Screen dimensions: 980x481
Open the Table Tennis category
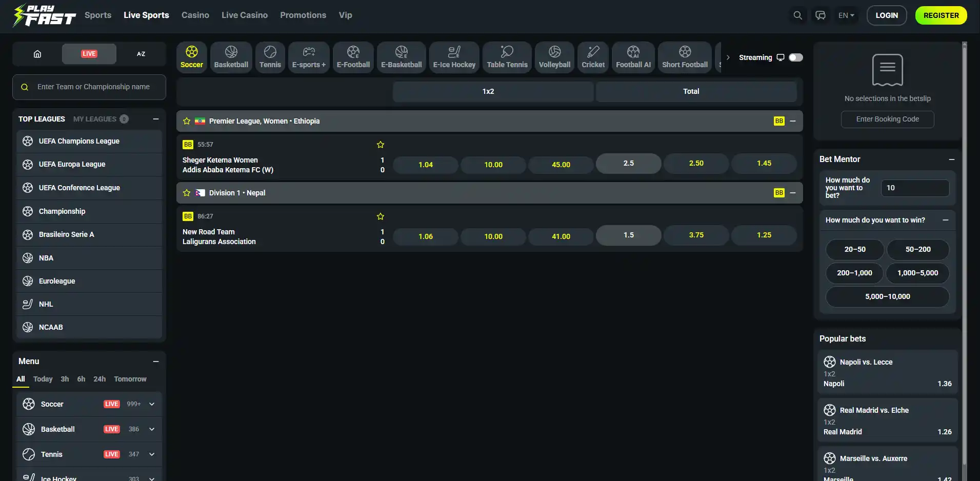pos(507,57)
